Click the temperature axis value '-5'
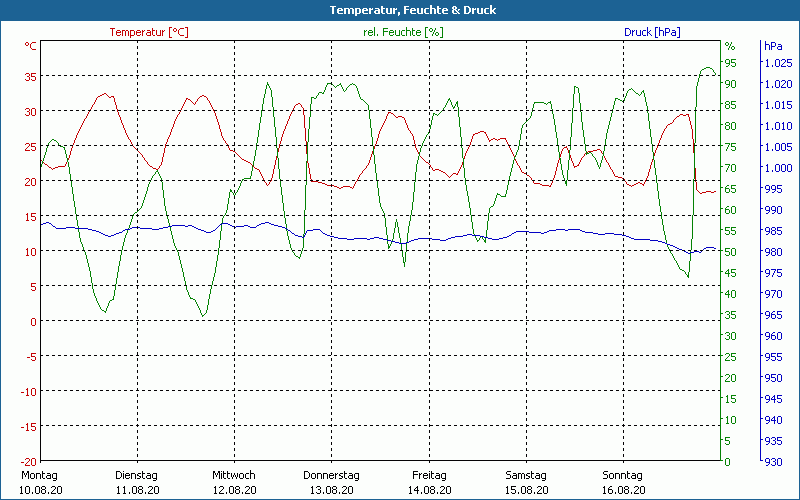The width and height of the screenshot is (800, 500). click(x=32, y=357)
